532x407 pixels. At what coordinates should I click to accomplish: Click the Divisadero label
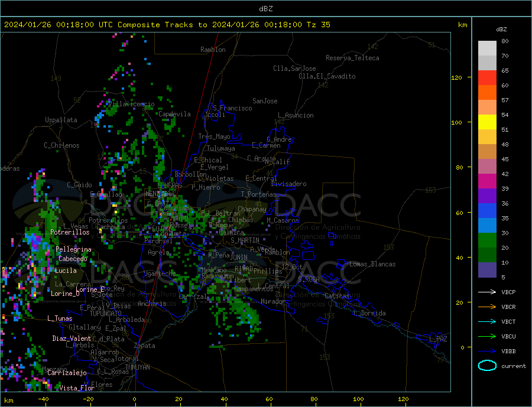point(288,184)
